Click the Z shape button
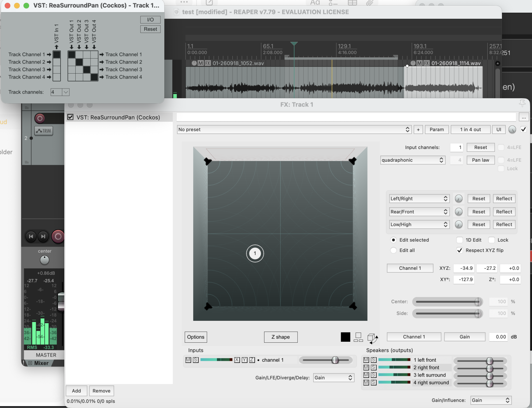532x408 pixels. (x=281, y=337)
